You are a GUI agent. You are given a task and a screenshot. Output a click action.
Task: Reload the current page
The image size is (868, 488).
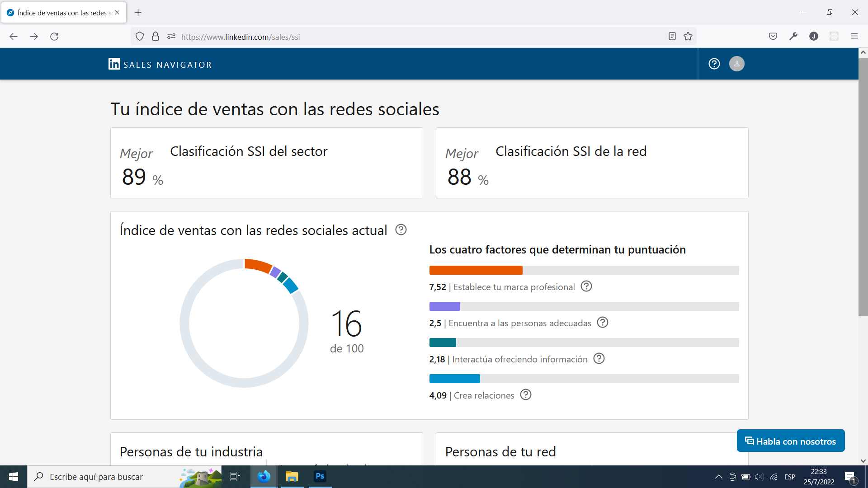54,37
